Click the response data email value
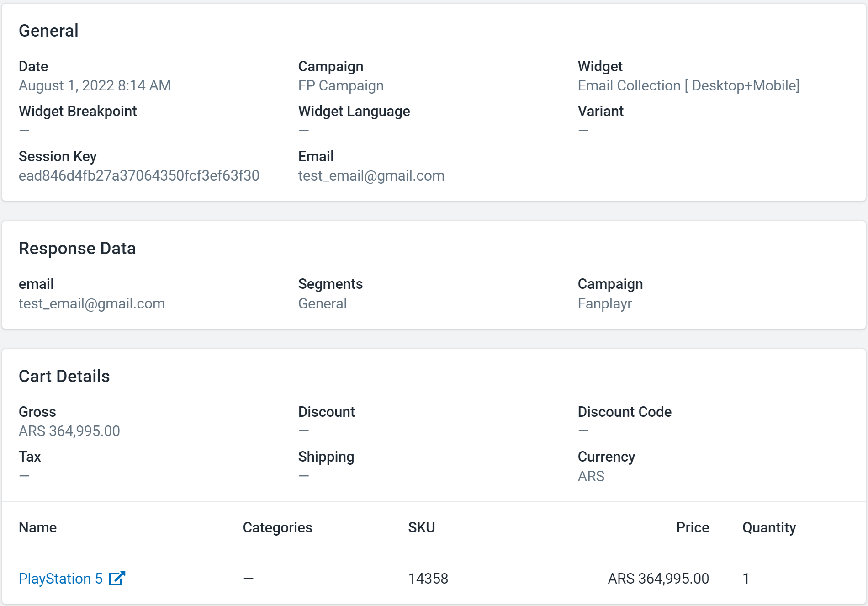The image size is (868, 606). (x=91, y=303)
